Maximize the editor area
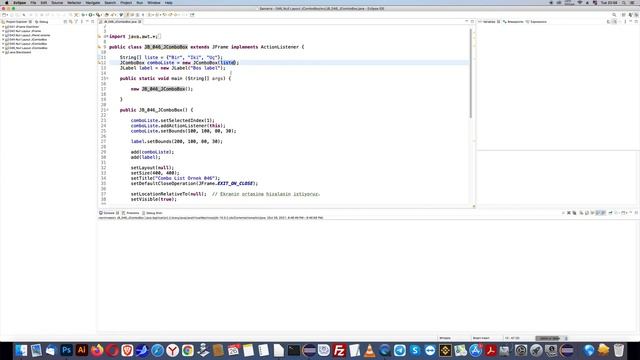The image size is (640, 360). [x=472, y=22]
